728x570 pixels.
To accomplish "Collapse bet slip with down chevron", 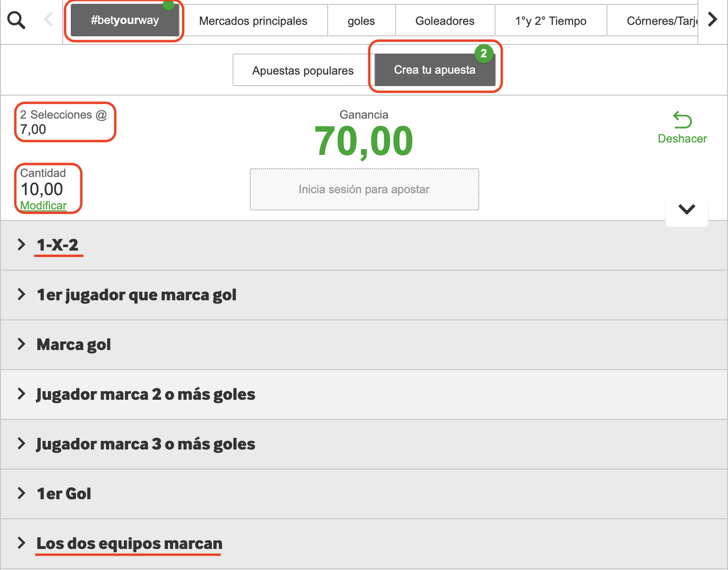I will pyautogui.click(x=686, y=209).
